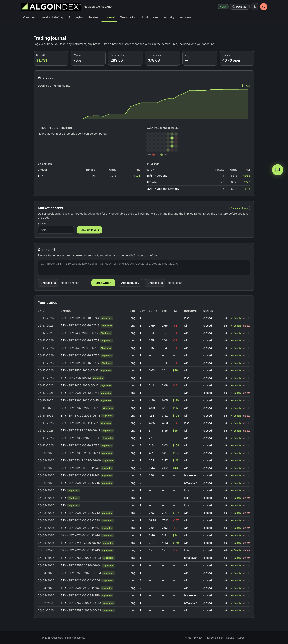The image size is (288, 644).
Task: Click Coach for SPY B745P 2026-06-09 trade
Action: coord(236,543)
